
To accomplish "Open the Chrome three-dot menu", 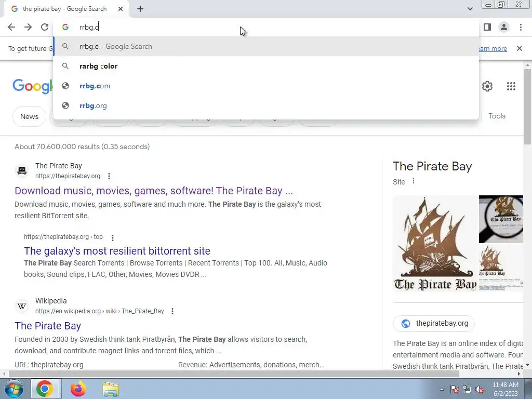I will pyautogui.click(x=521, y=27).
